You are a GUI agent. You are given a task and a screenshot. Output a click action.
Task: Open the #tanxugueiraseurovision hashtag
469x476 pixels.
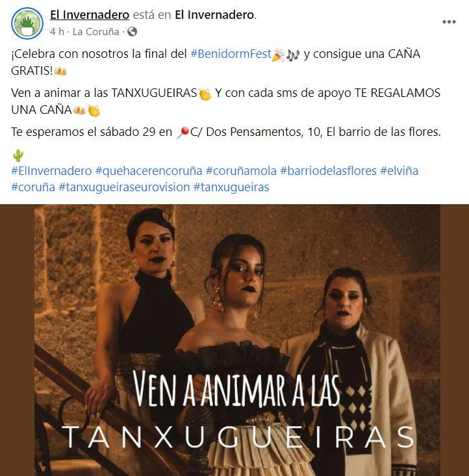(x=124, y=187)
